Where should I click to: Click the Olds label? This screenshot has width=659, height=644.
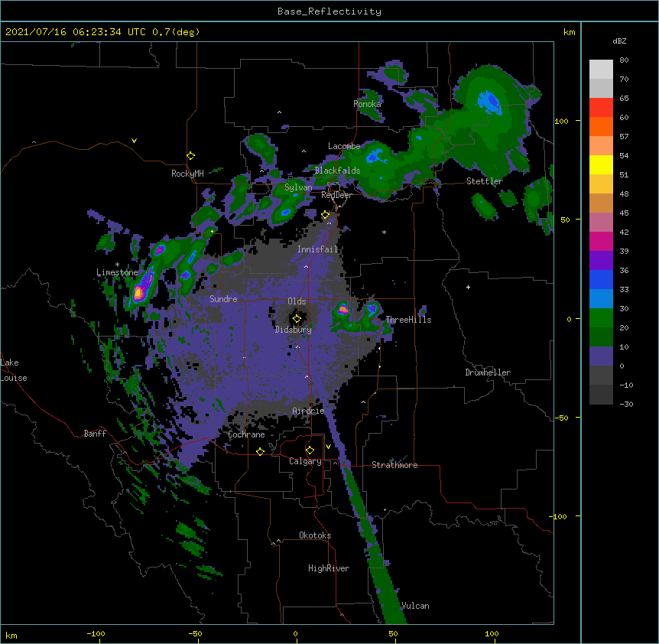click(x=297, y=301)
